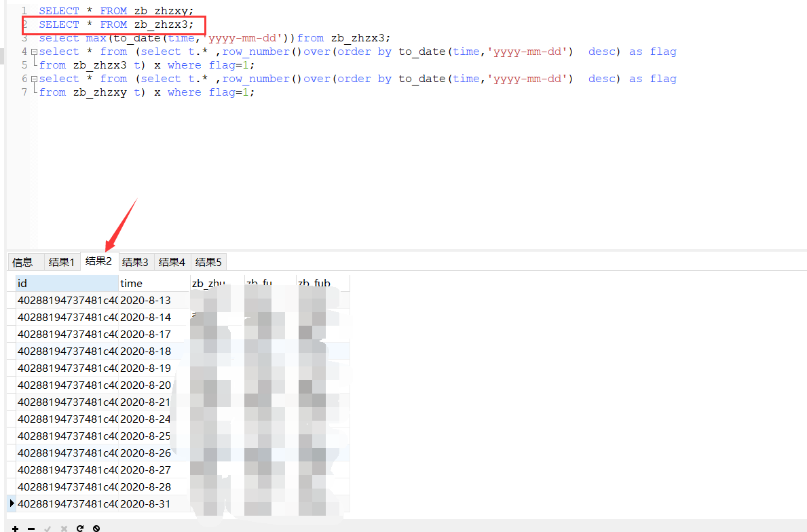Click the id value in the 2020-8-26 row
The image size is (807, 532).
pos(67,453)
